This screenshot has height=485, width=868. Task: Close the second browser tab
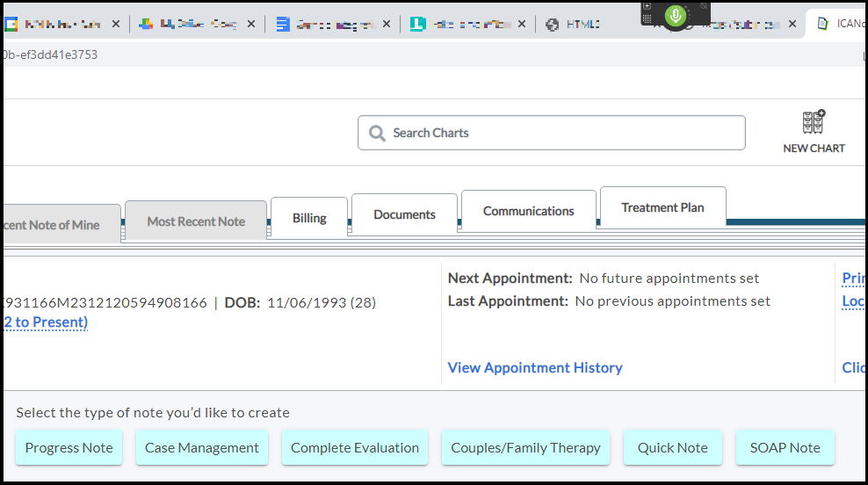click(250, 24)
